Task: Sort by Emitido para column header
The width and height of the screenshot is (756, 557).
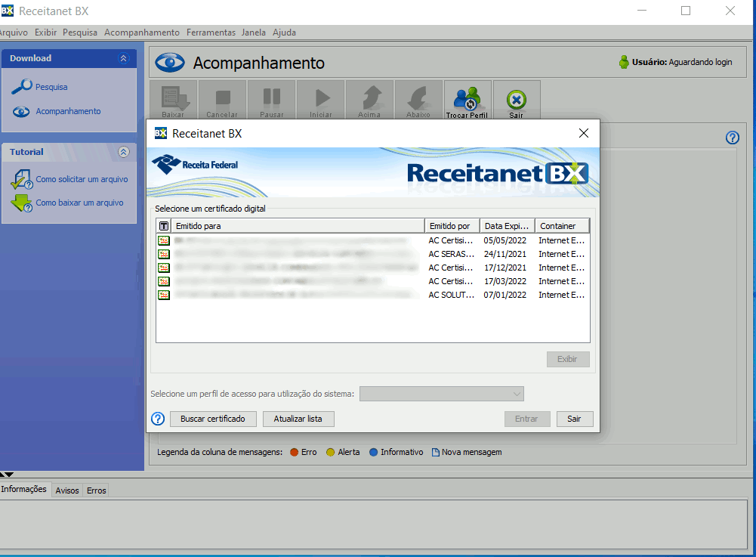Action: [298, 226]
